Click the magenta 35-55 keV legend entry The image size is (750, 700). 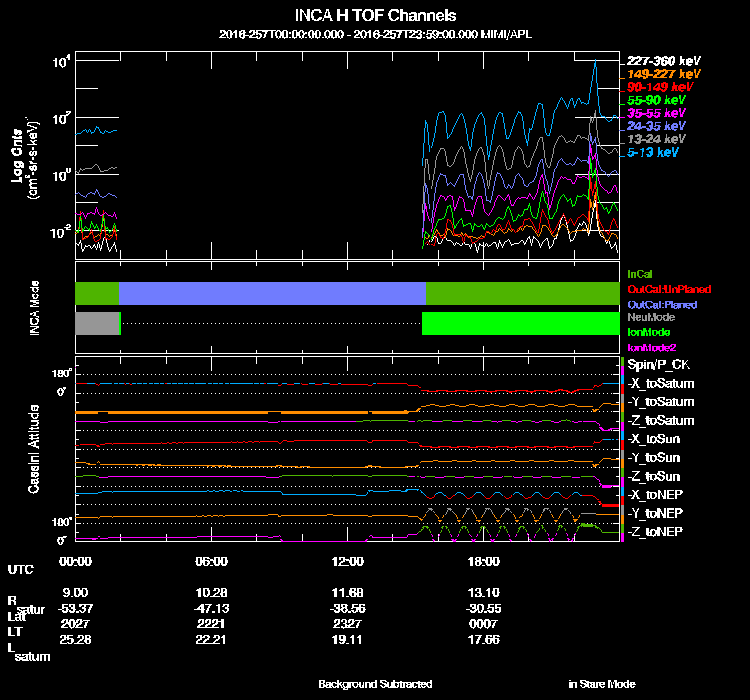click(x=656, y=113)
